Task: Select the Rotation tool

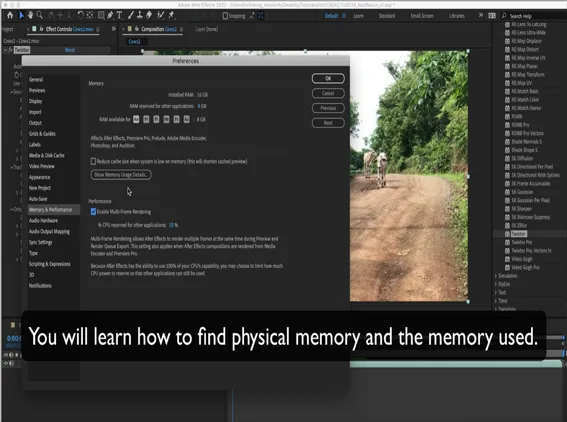Action: coord(80,15)
